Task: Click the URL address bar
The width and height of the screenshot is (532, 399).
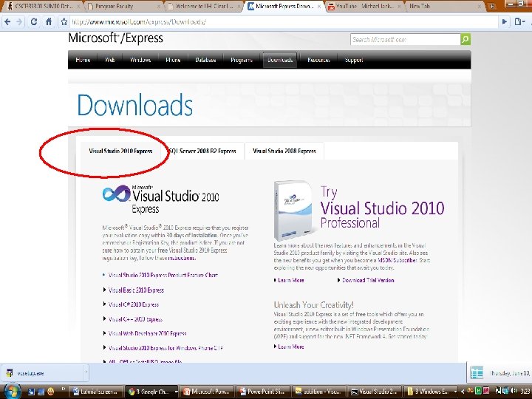Action: pyautogui.click(x=283, y=21)
